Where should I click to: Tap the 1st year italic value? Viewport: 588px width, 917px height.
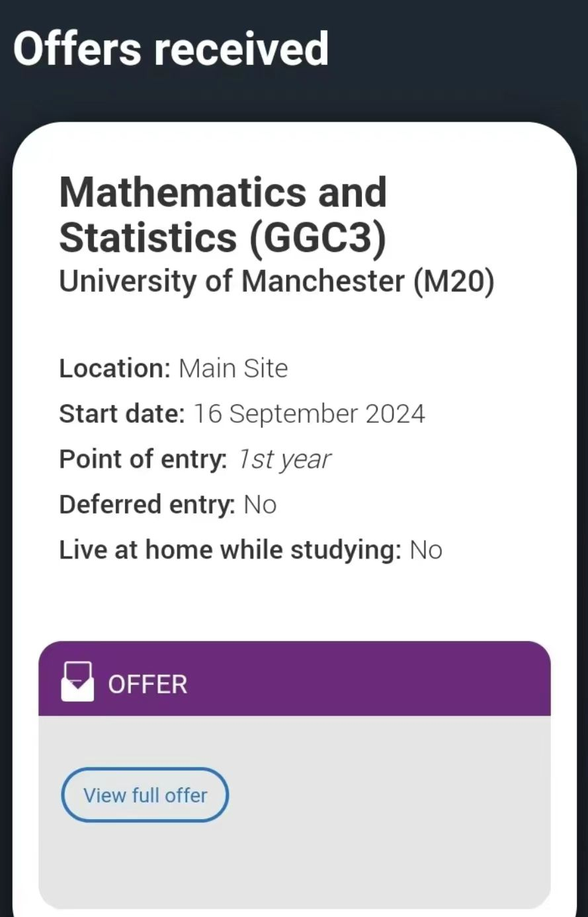coord(284,459)
